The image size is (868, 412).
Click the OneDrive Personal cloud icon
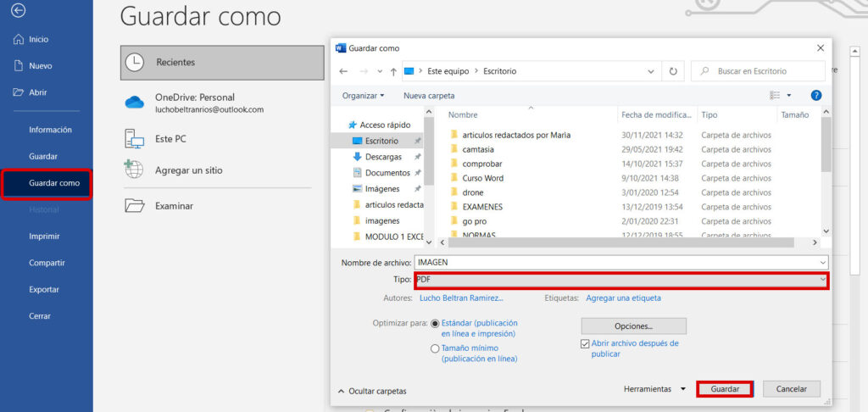135,103
